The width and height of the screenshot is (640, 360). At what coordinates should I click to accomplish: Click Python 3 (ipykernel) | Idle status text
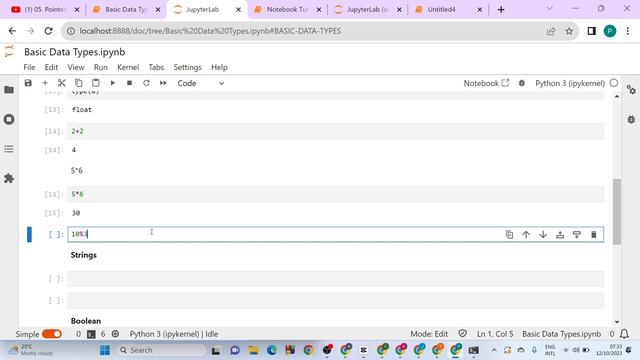point(174,334)
